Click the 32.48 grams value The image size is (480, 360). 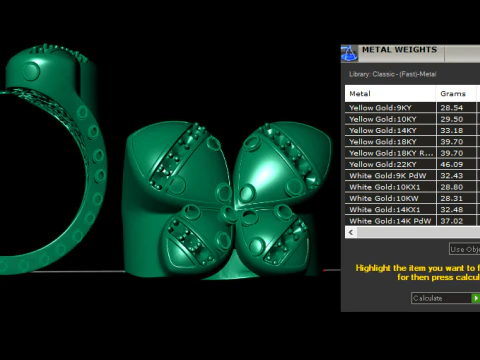tap(452, 210)
